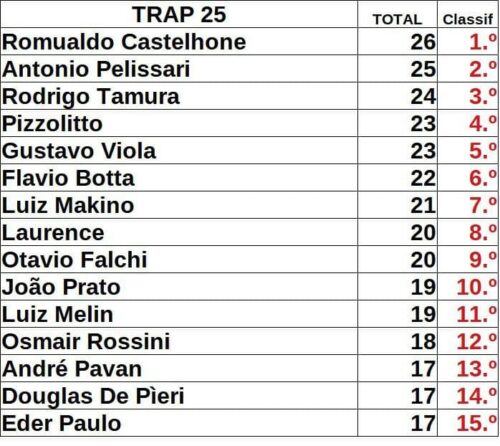Select the Eder Paulo name cell

179,423
